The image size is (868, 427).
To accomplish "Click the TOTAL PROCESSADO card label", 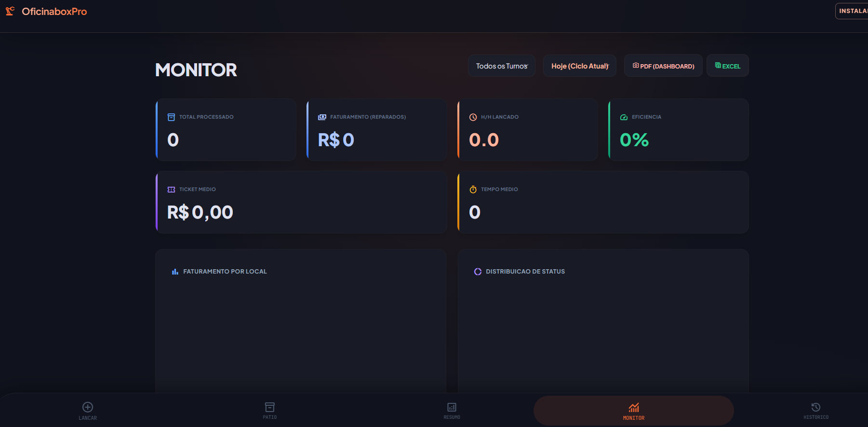I will point(206,117).
